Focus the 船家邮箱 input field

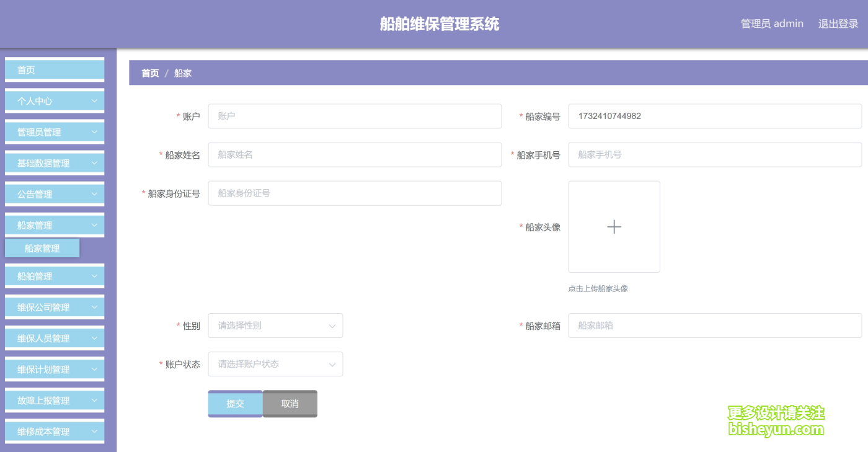(715, 326)
